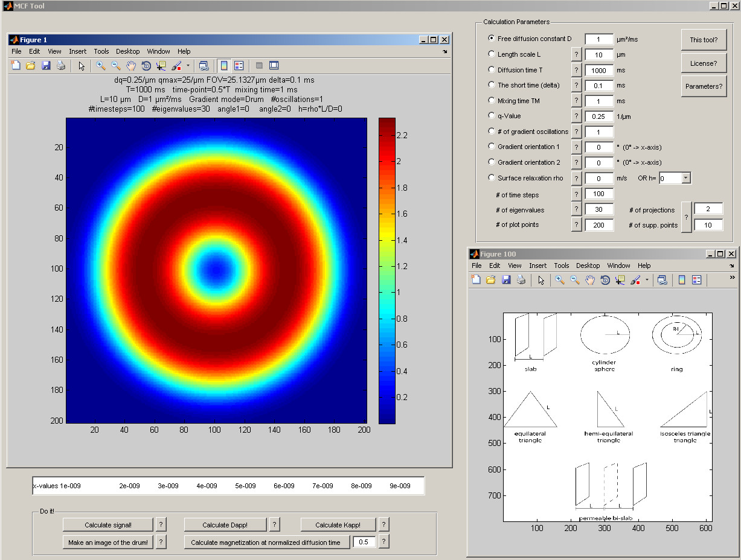Click 'Calculate Dapp!' button

(225, 524)
